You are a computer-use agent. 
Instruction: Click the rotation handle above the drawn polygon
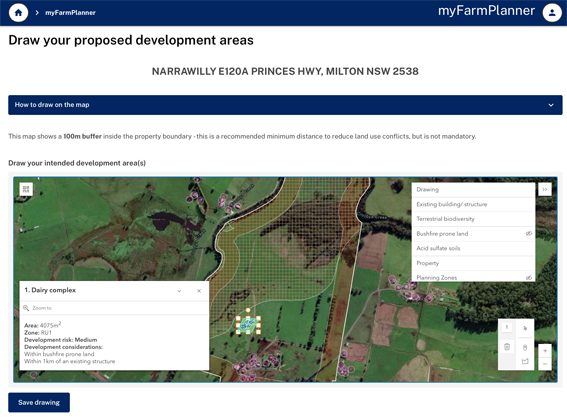click(248, 310)
